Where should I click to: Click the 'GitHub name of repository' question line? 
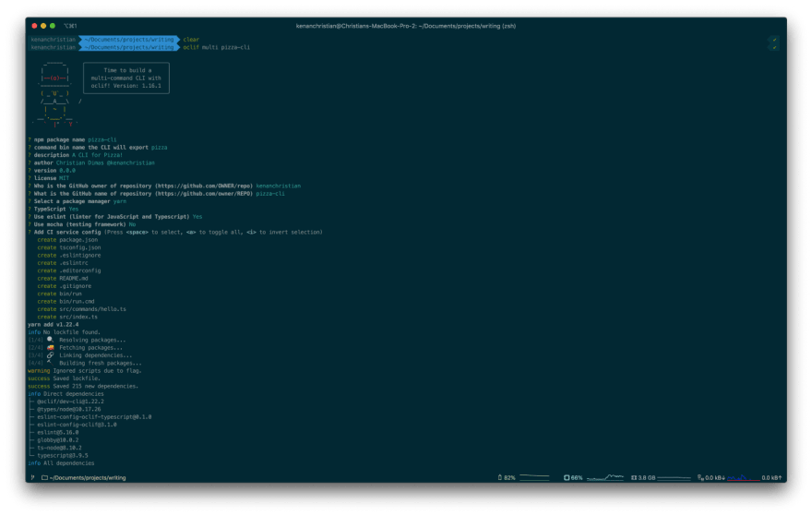pos(156,194)
